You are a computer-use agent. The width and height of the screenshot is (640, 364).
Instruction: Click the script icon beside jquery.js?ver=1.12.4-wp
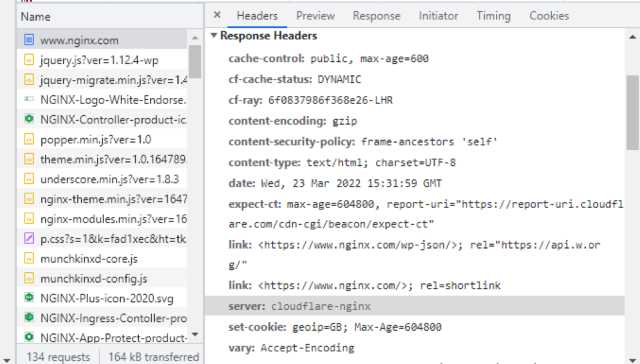pyautogui.click(x=29, y=60)
